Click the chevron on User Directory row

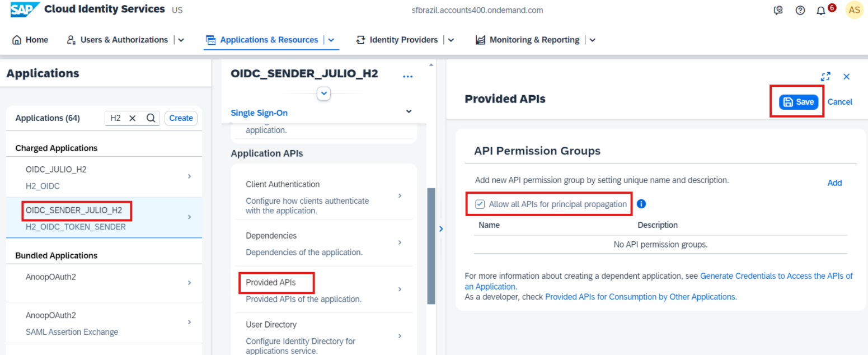coord(400,336)
